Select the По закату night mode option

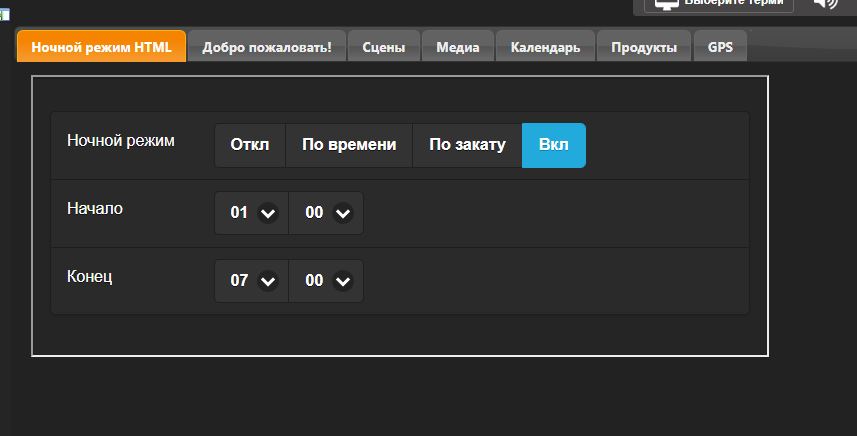(x=467, y=145)
